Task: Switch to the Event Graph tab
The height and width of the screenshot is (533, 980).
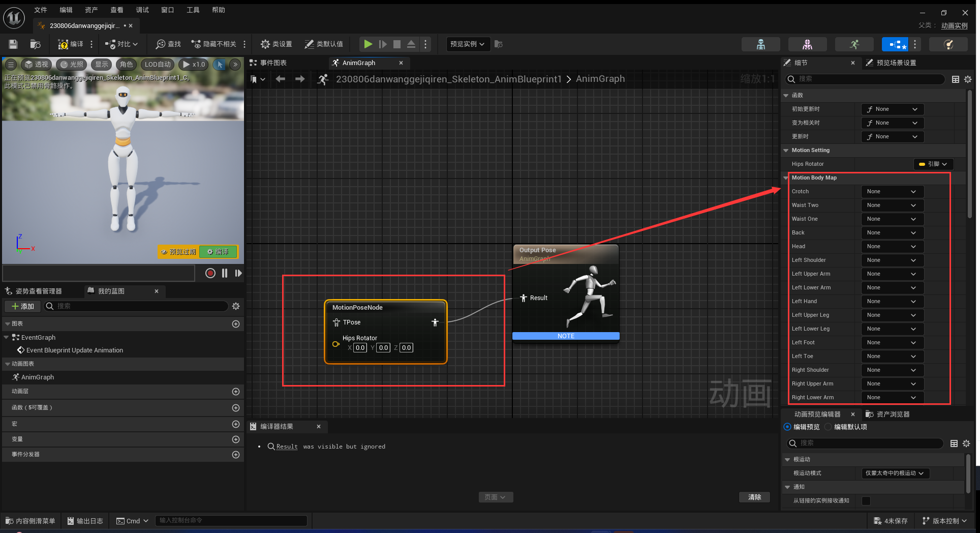Action: point(269,63)
